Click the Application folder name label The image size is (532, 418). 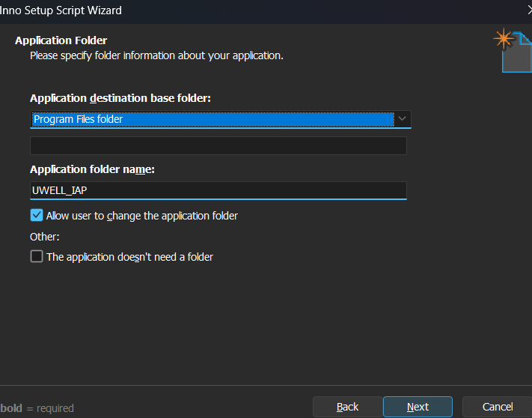(x=92, y=169)
